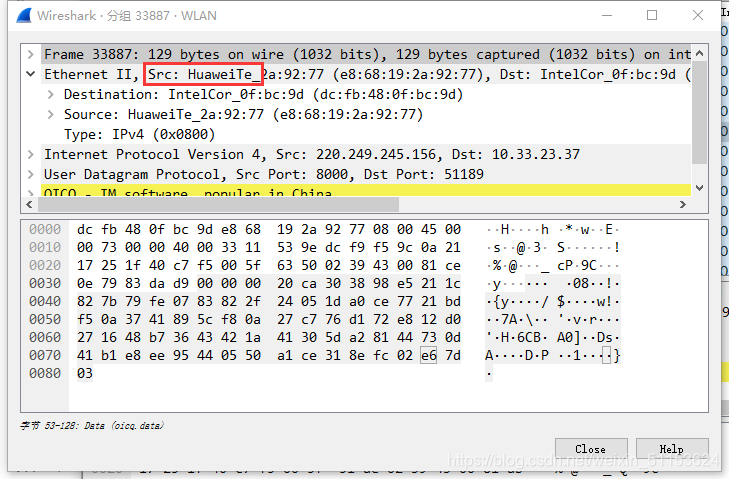The width and height of the screenshot is (729, 479).
Task: Click ASCII text 'A····D·P' in row 0070
Action: (x=517, y=355)
